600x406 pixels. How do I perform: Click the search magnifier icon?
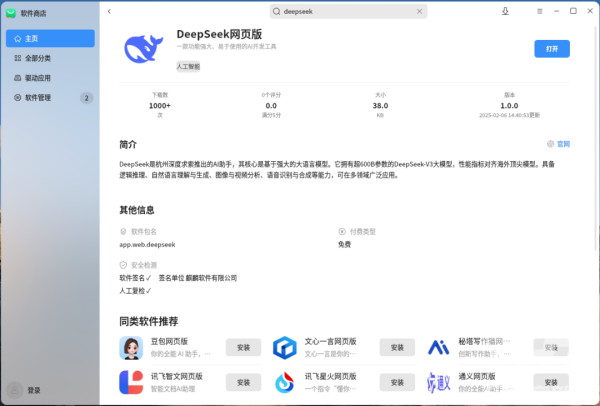[x=276, y=11]
